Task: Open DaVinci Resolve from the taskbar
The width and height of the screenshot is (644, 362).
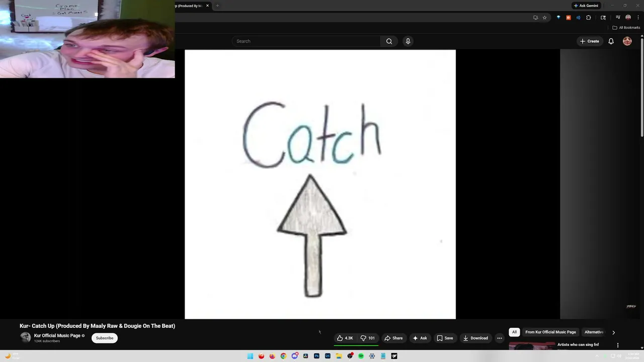Action: click(305, 356)
